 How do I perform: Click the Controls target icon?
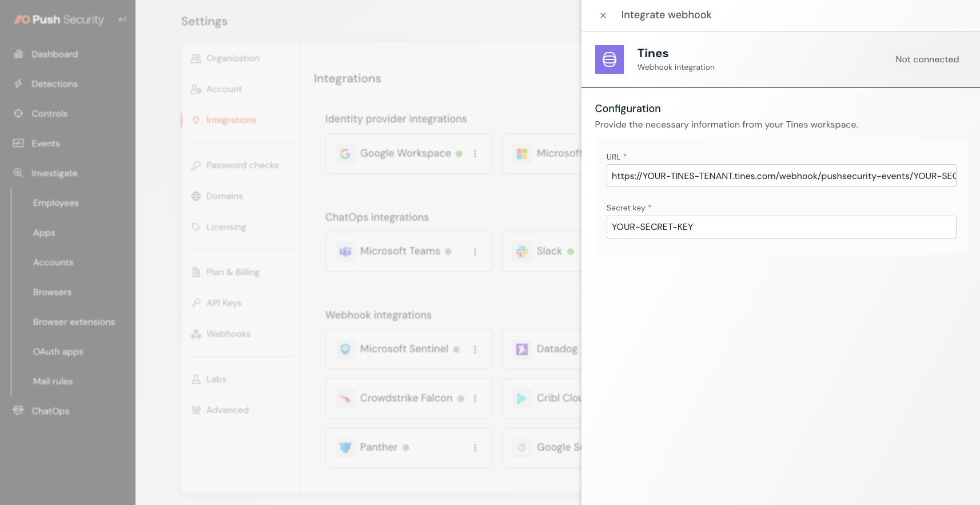pyautogui.click(x=18, y=113)
